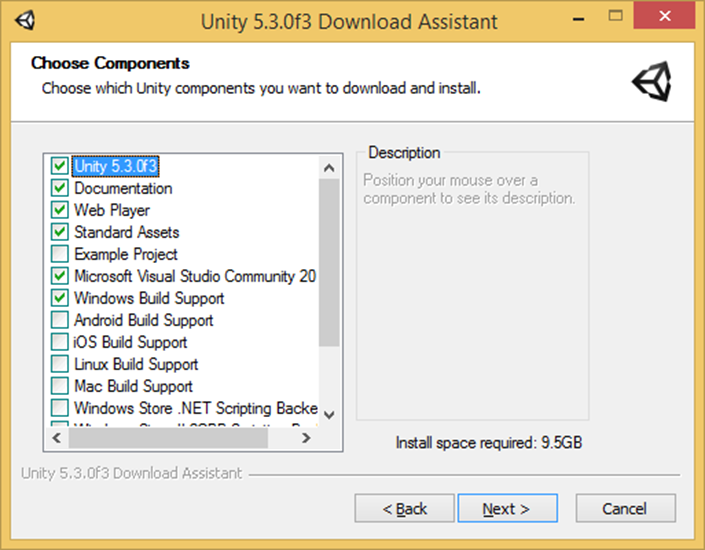
Task: Select the Unity 5.3.0f3 list label
Action: tap(116, 166)
